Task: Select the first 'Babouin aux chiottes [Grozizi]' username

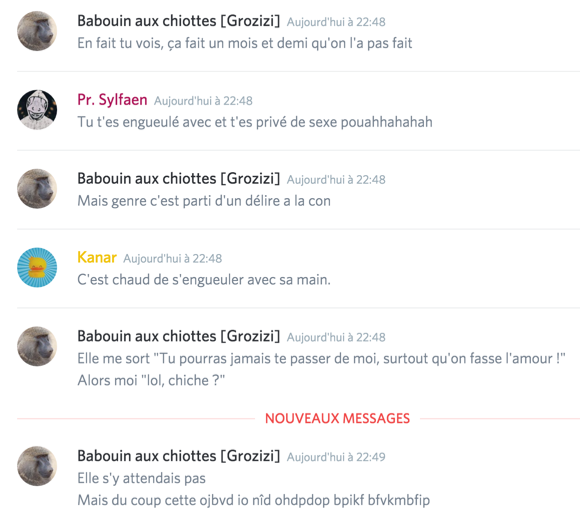Action: (179, 21)
